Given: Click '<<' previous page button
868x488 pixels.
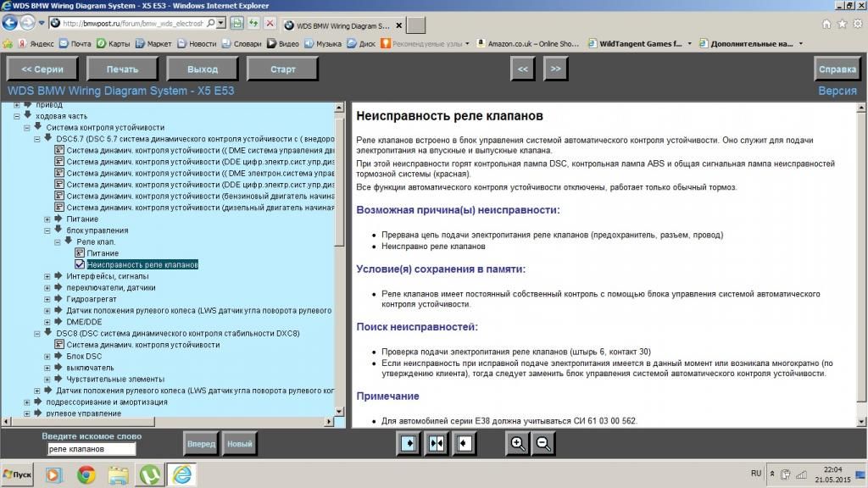Looking at the screenshot, I should [522, 69].
